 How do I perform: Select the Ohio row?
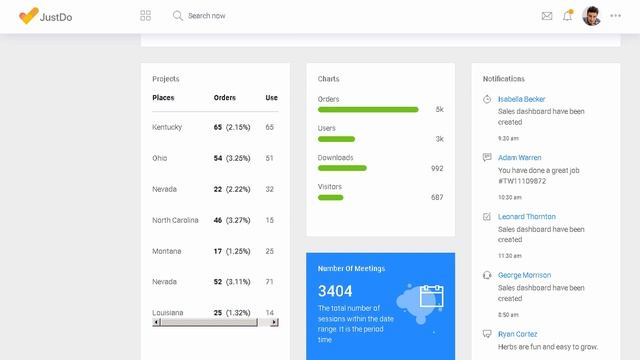[x=215, y=158]
